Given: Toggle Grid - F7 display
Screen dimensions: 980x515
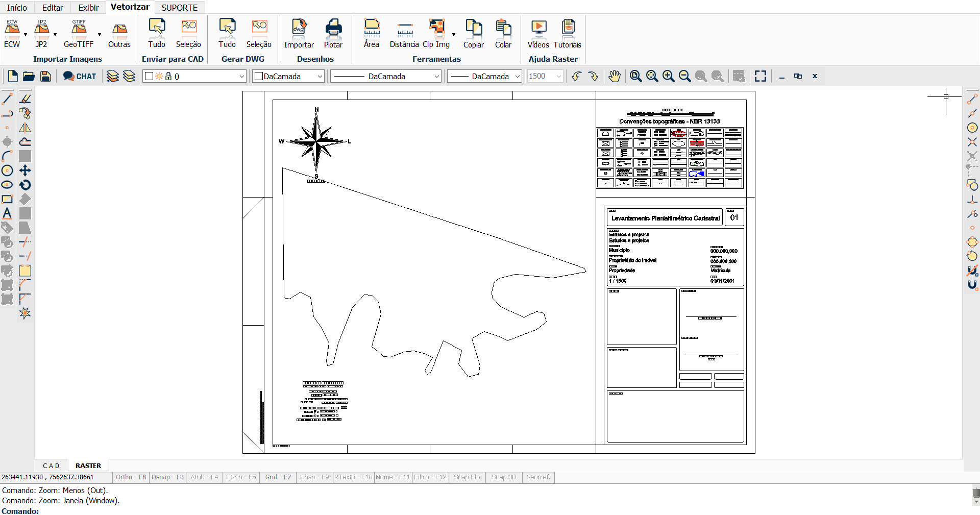Looking at the screenshot, I should tap(278, 477).
